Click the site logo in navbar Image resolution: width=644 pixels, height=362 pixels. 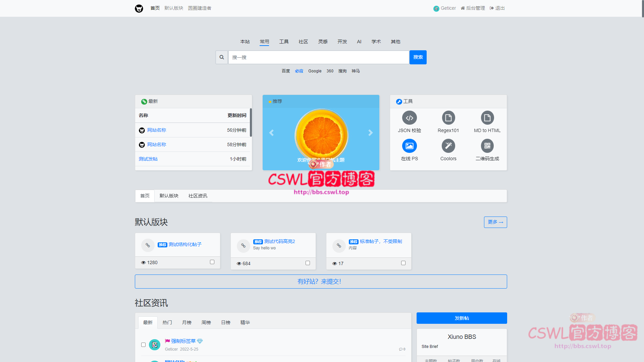139,8
